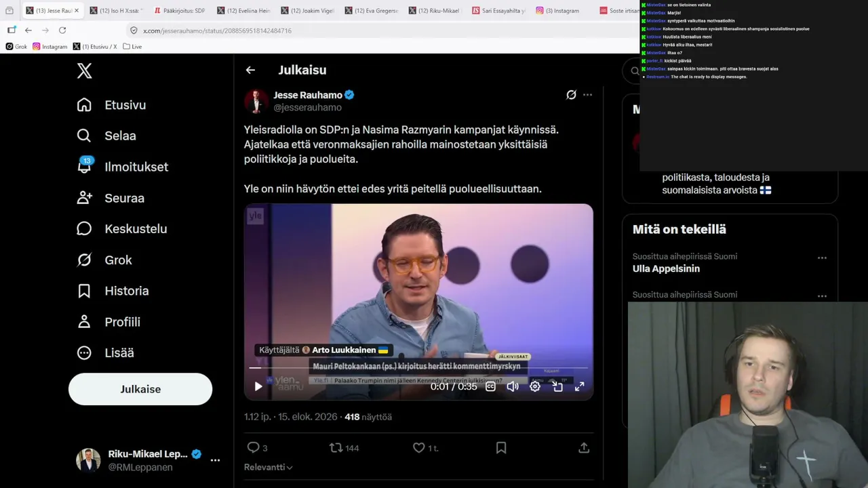Open the video settings gear
The height and width of the screenshot is (488, 868).
(x=535, y=386)
